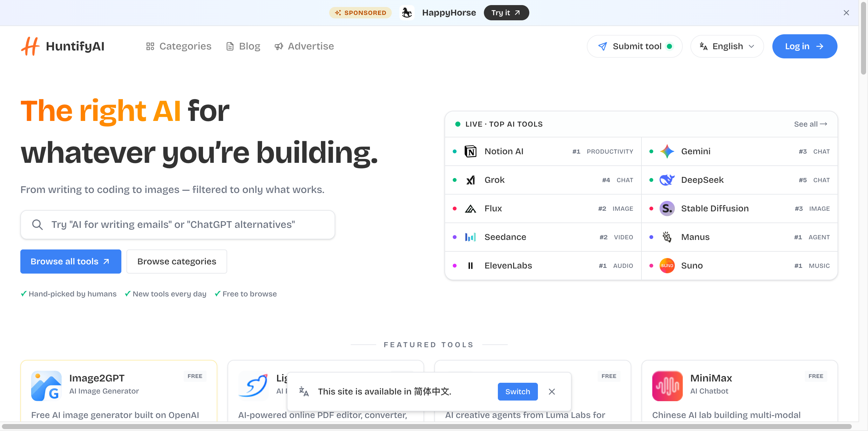Click the Stable Diffusion name
The width and height of the screenshot is (868, 431).
point(715,209)
